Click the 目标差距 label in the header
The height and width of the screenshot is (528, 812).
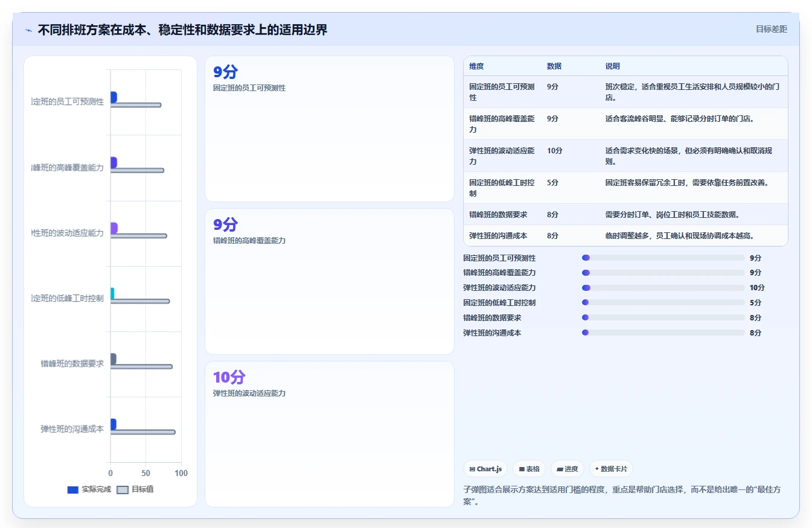click(x=772, y=29)
